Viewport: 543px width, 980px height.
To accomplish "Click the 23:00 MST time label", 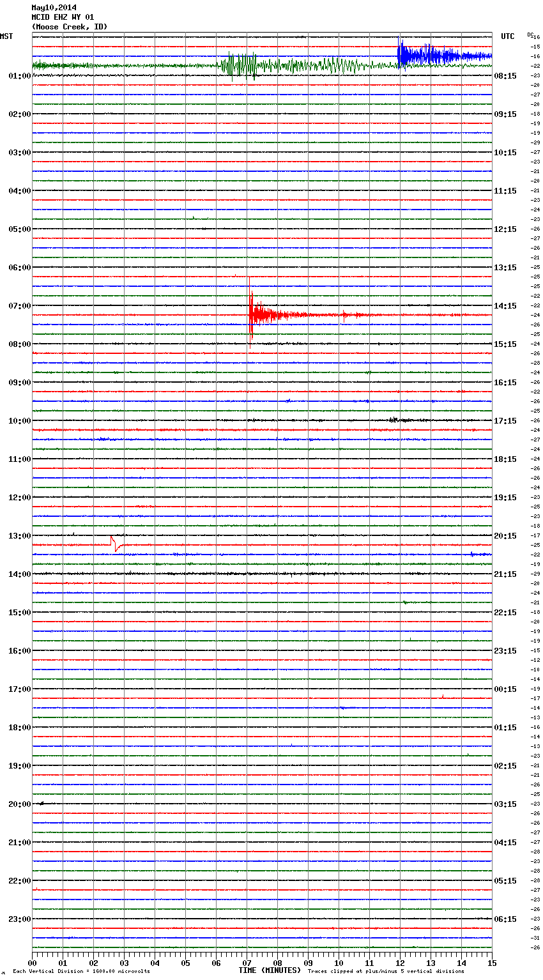I will coord(20,919).
